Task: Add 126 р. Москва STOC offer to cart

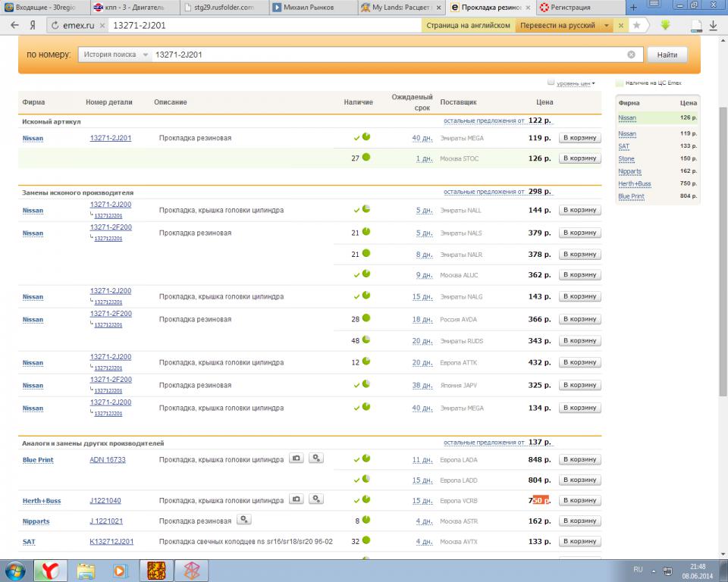Action: [x=580, y=158]
